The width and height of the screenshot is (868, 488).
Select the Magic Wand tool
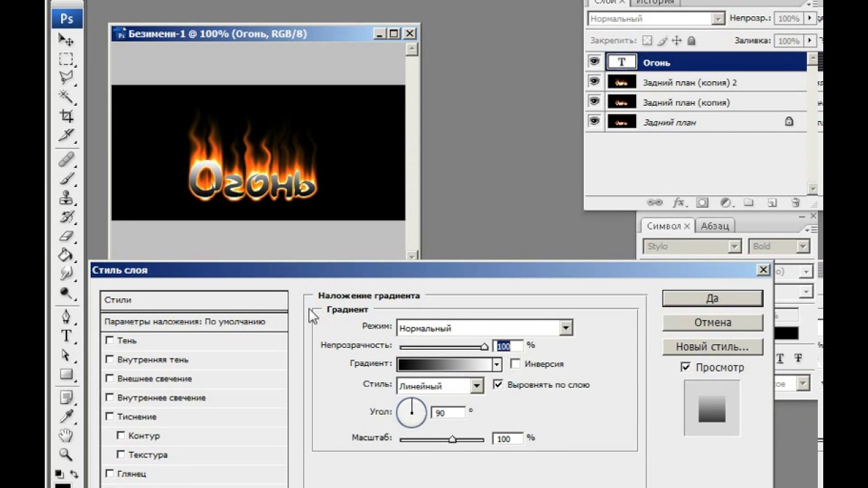(x=66, y=96)
